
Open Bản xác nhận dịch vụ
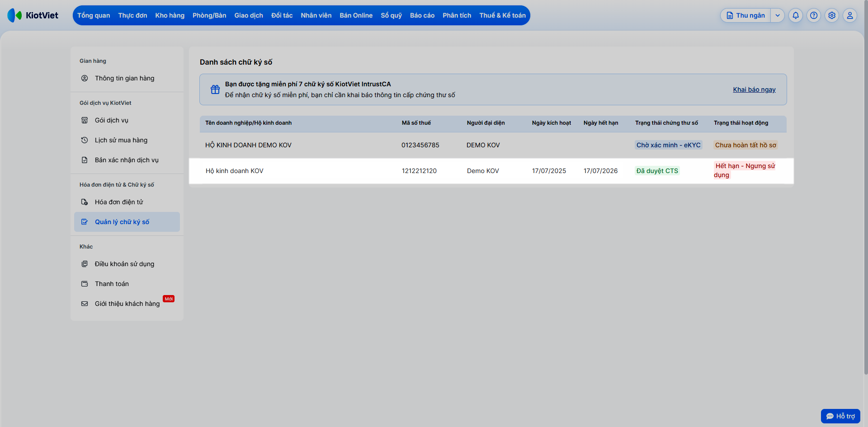pyautogui.click(x=127, y=160)
